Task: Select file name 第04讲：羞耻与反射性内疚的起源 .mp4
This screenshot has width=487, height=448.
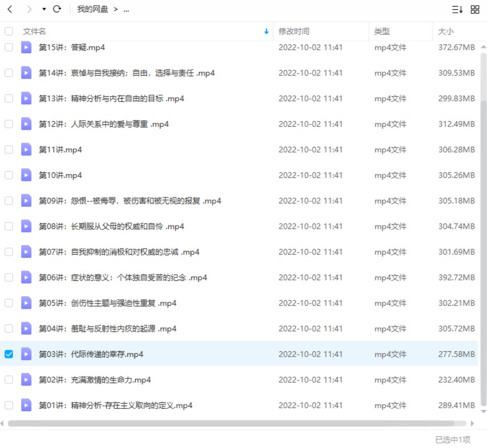Action: pyautogui.click(x=107, y=329)
